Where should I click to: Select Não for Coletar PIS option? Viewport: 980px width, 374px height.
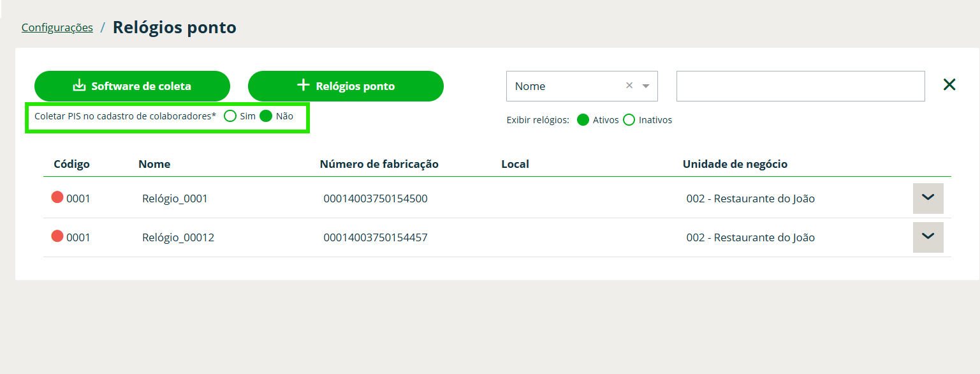coord(267,116)
